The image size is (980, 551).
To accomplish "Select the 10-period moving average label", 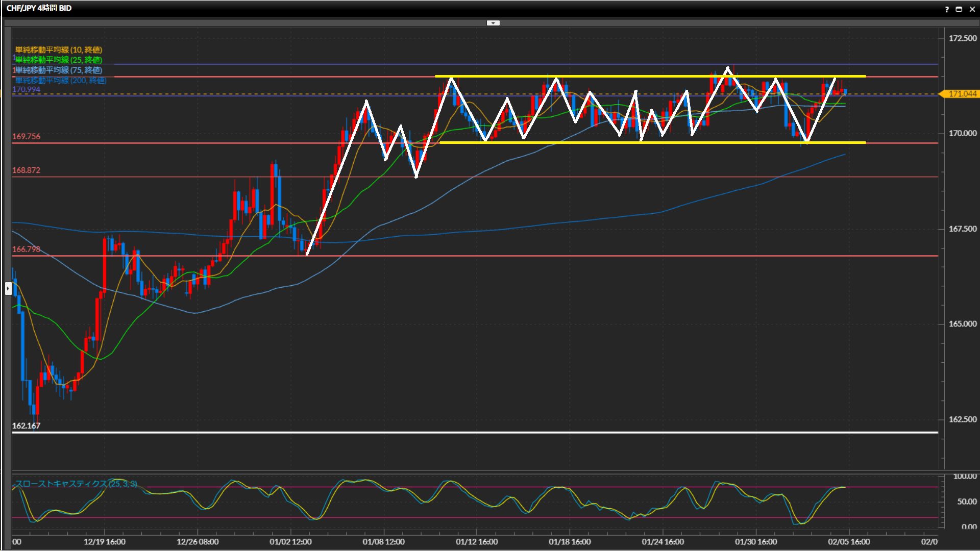I will 59,49.
